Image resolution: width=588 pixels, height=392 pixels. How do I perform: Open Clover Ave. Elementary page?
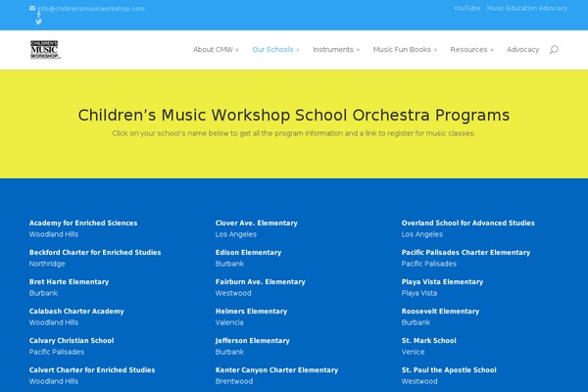point(256,222)
